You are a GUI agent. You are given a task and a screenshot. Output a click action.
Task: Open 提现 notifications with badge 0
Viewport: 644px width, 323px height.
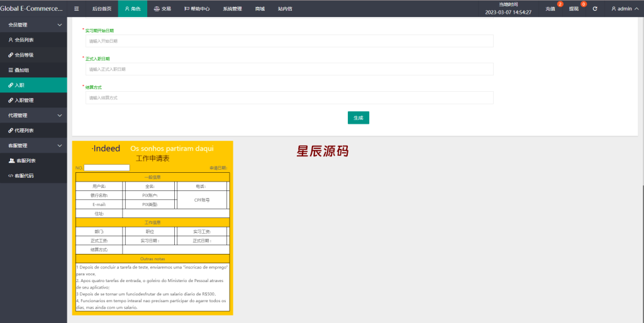(x=574, y=9)
